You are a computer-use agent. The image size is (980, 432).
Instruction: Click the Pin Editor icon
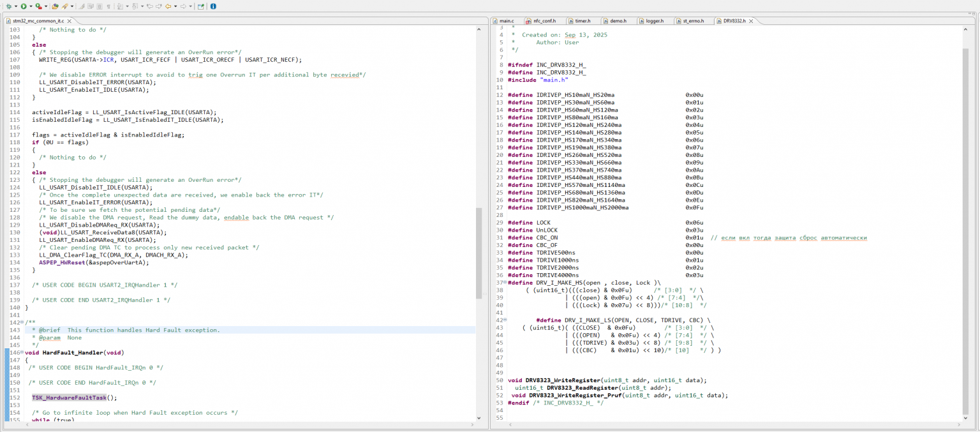(x=200, y=6)
